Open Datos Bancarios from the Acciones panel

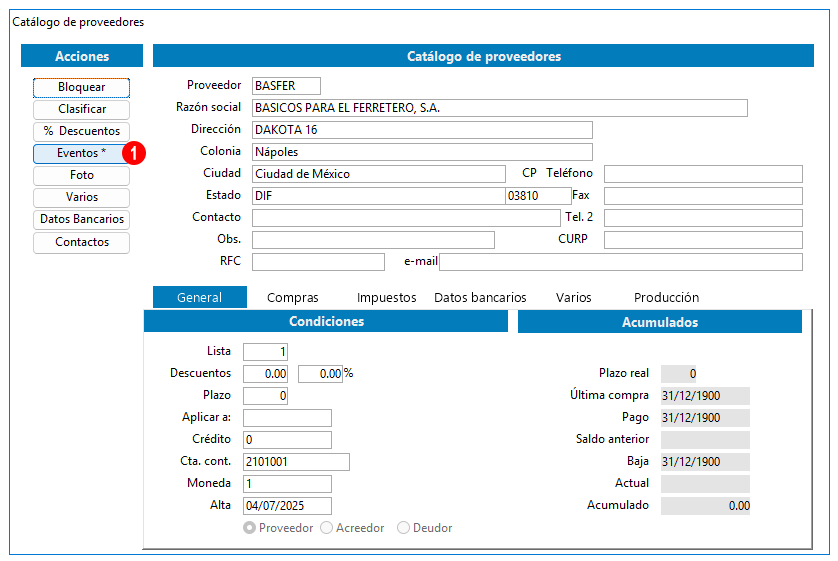(81, 220)
